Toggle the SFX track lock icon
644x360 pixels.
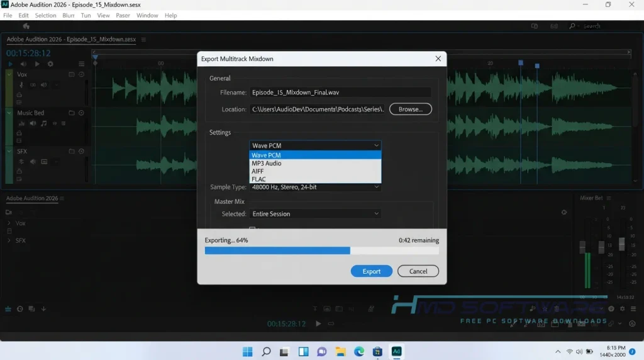point(19,171)
